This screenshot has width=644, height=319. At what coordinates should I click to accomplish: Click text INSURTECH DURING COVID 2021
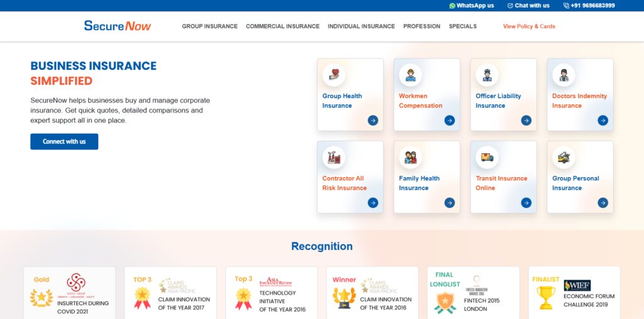[83, 308]
